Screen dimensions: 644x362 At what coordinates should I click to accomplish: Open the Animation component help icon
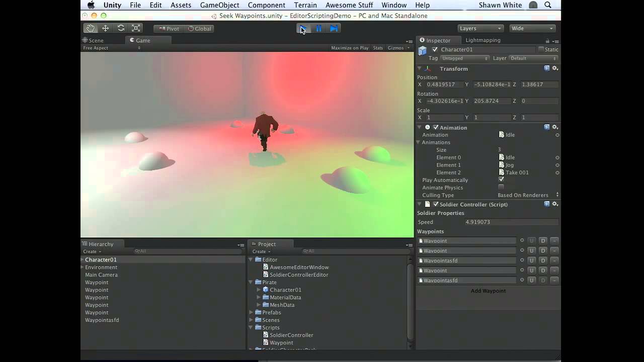546,127
